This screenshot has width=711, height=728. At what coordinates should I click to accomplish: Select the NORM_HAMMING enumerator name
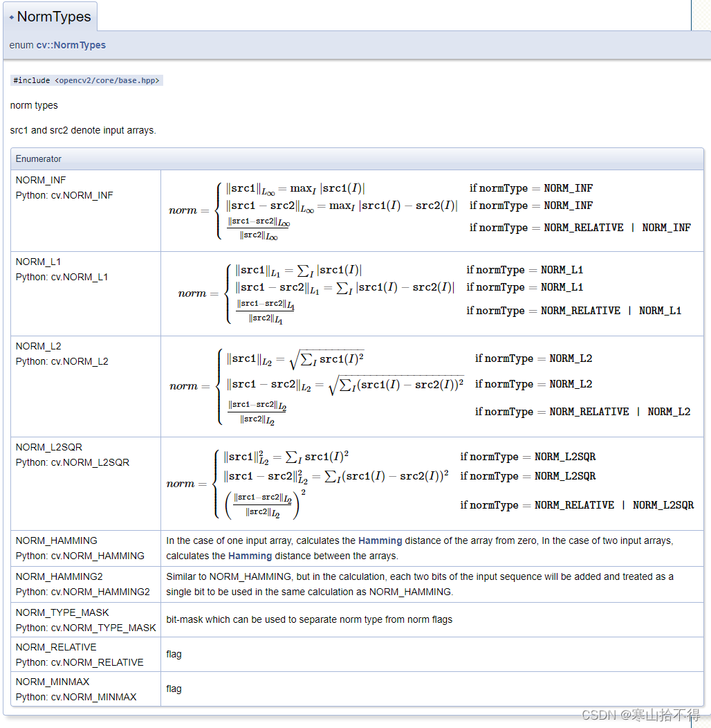tap(57, 541)
